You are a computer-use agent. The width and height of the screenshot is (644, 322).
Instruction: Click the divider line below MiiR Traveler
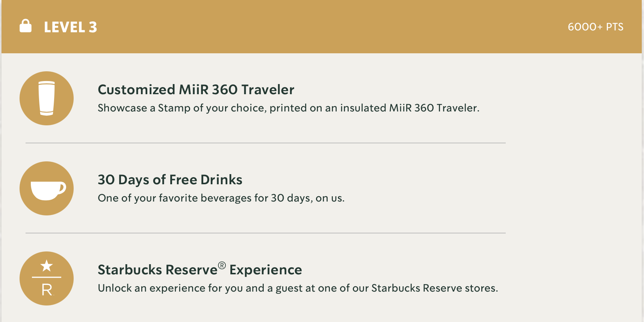coord(265,143)
